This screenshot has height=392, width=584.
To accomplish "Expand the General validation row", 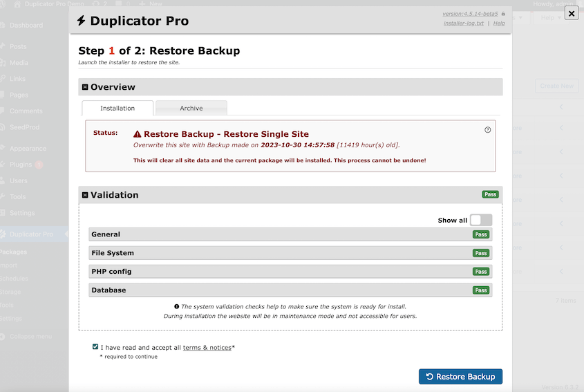I will [290, 234].
